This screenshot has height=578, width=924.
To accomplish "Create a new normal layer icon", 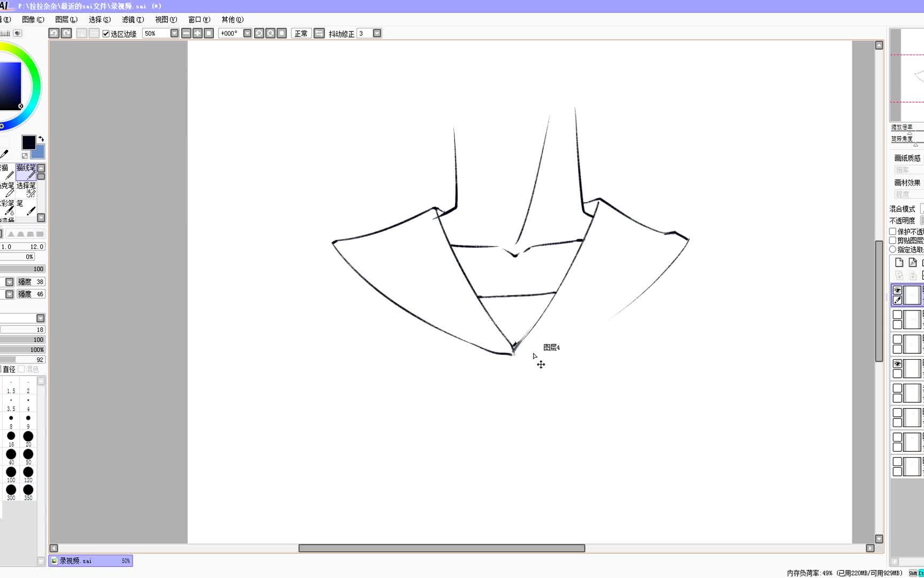I will (899, 262).
